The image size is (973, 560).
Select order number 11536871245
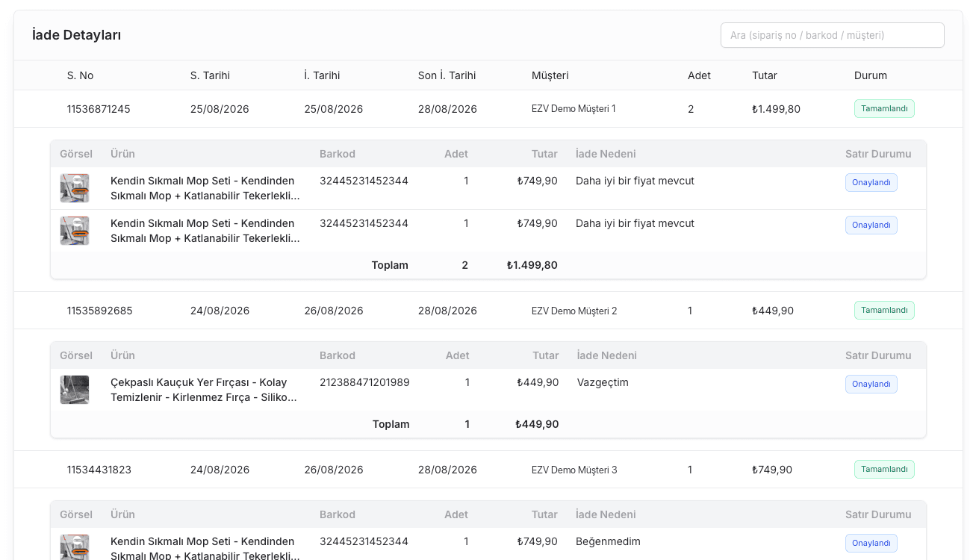pyautogui.click(x=99, y=109)
